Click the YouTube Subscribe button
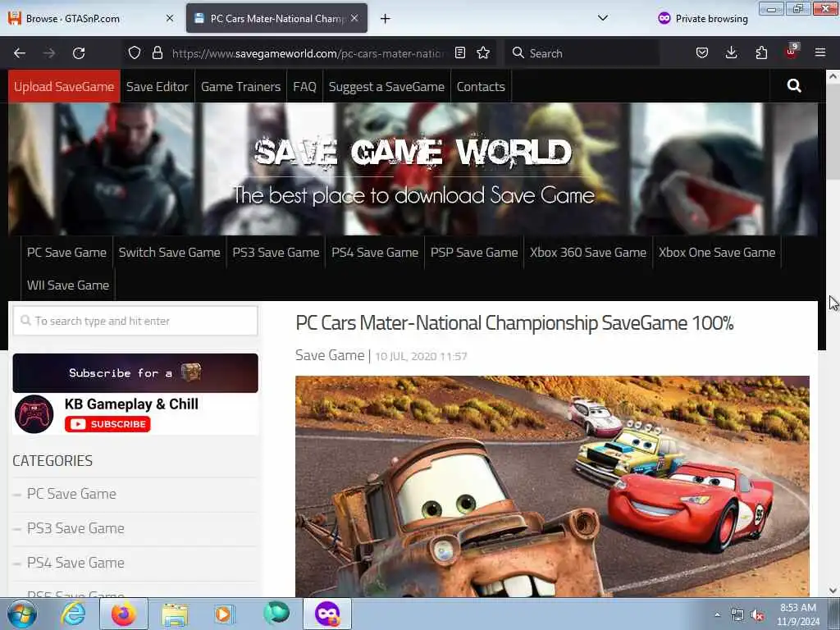The height and width of the screenshot is (630, 840). (107, 424)
